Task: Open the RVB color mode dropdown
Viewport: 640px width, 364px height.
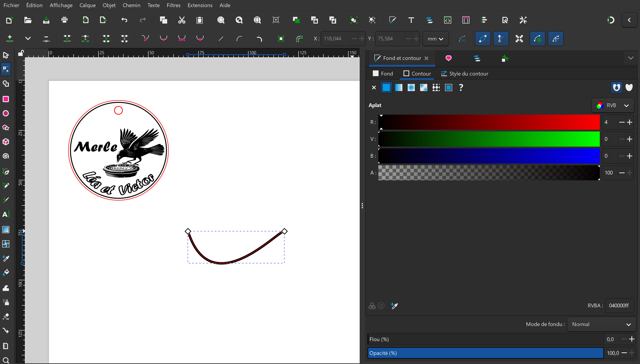Action: (612, 105)
